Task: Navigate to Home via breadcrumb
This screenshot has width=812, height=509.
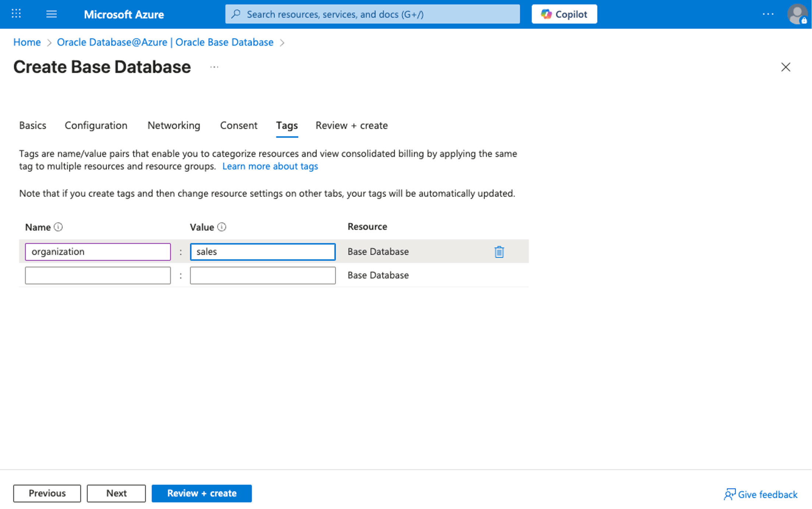Action: (27, 42)
